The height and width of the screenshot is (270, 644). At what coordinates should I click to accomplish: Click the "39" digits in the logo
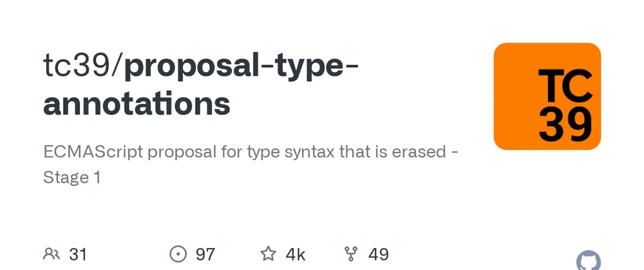click(x=565, y=123)
